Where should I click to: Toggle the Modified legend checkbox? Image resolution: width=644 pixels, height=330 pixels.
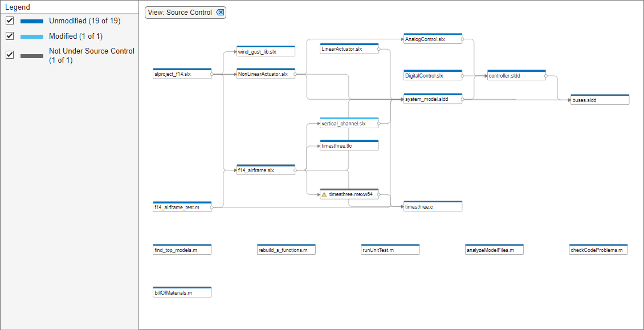coord(10,36)
